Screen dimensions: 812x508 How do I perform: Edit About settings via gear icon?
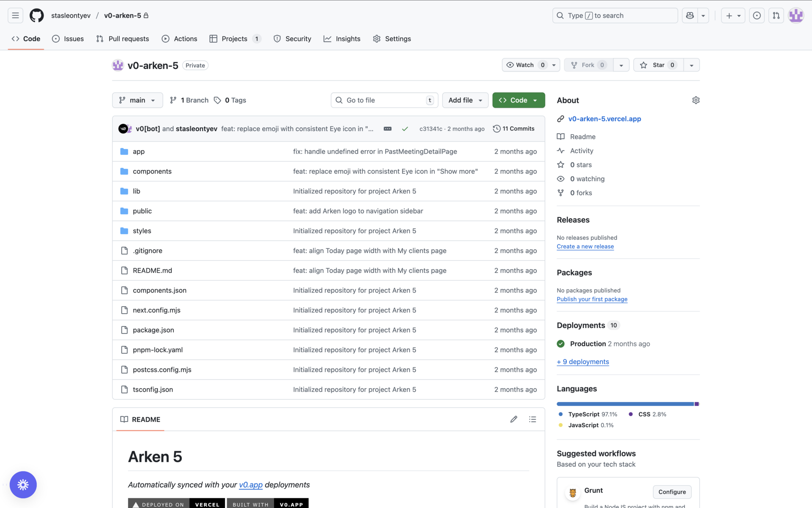click(696, 100)
